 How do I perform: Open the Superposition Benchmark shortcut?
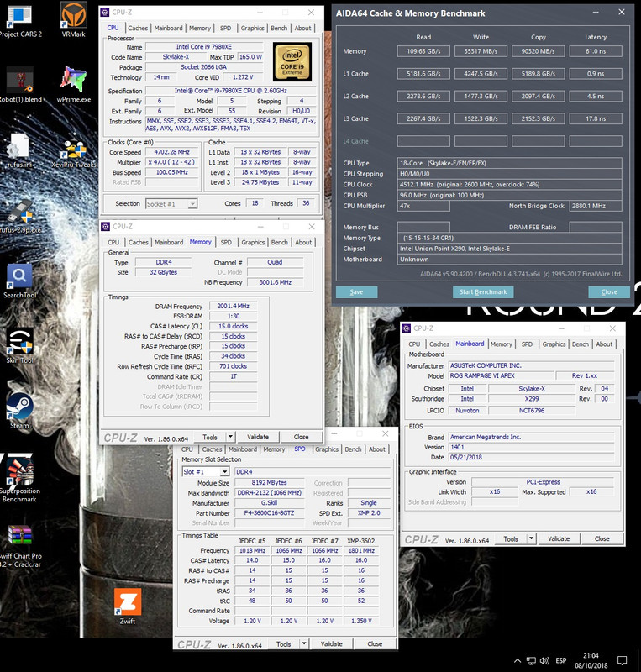pyautogui.click(x=19, y=480)
